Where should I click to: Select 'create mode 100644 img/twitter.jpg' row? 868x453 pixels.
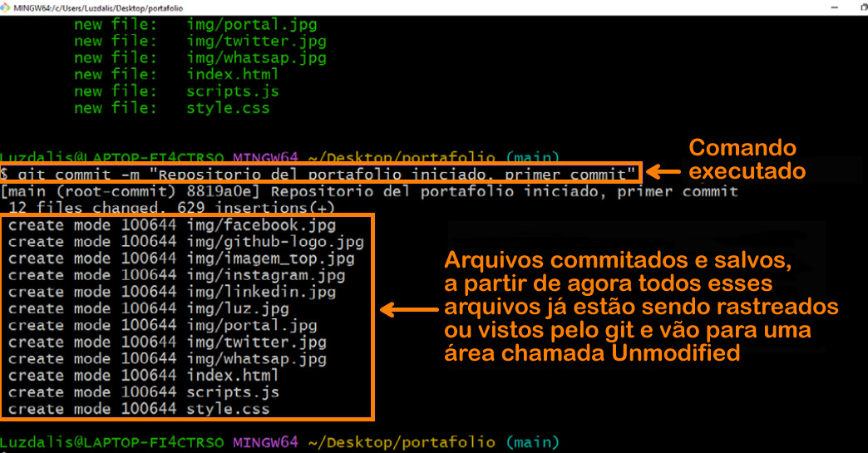(167, 342)
